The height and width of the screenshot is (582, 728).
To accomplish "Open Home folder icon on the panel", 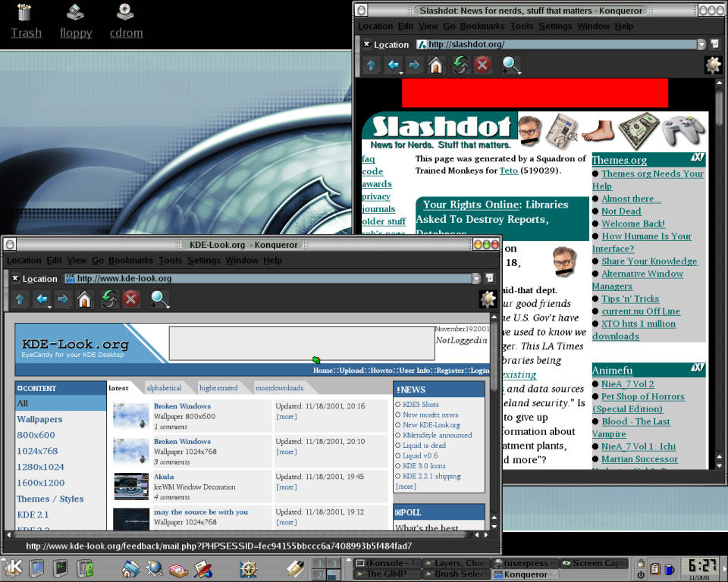I will pyautogui.click(x=130, y=568).
